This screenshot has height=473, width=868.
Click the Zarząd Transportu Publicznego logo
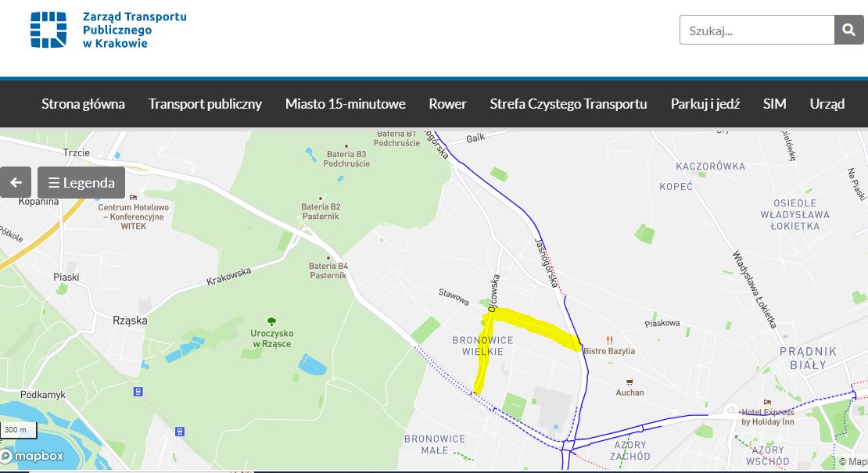109,30
